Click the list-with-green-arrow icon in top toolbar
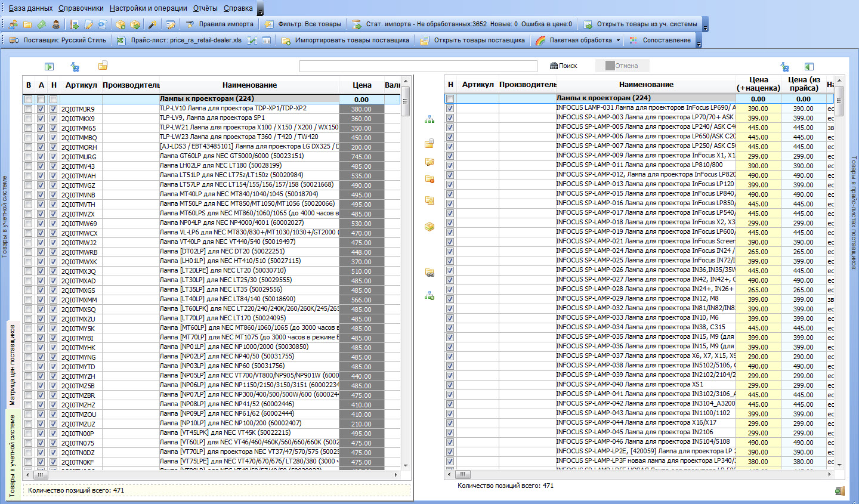Screen dimensions: 859x504 (x=75, y=24)
